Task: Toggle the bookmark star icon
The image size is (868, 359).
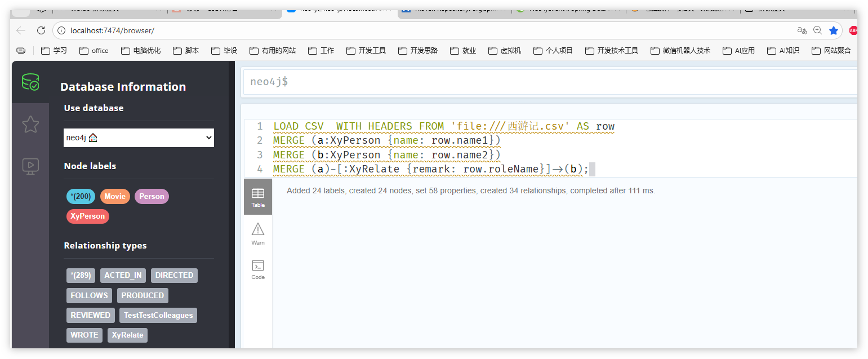Action: pyautogui.click(x=834, y=30)
